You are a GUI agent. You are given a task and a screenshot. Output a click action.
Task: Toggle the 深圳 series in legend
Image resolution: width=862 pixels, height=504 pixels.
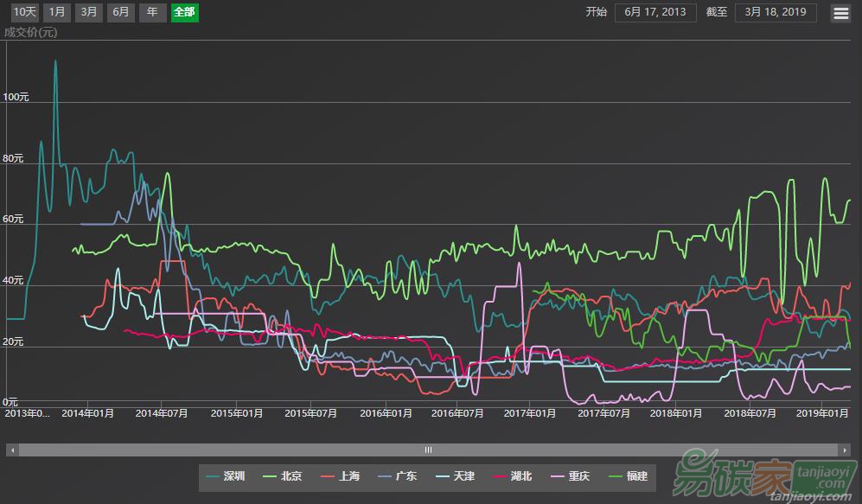click(x=227, y=475)
